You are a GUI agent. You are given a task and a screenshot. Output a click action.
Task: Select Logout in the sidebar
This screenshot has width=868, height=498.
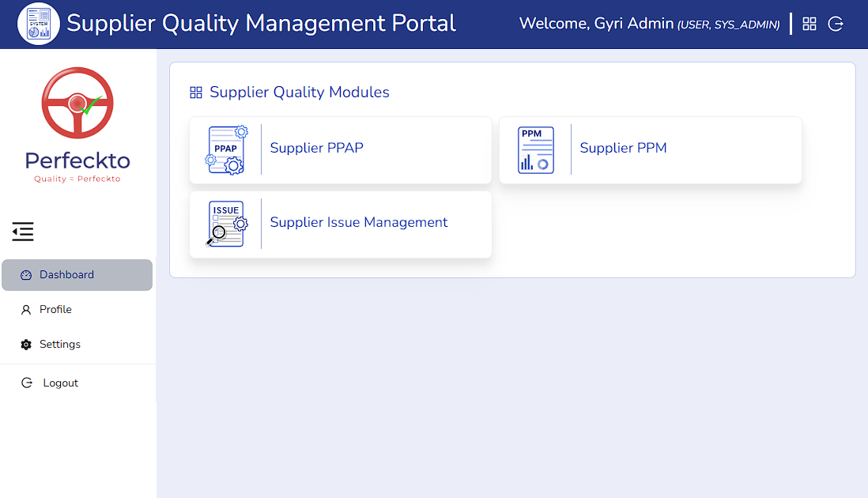click(77, 383)
